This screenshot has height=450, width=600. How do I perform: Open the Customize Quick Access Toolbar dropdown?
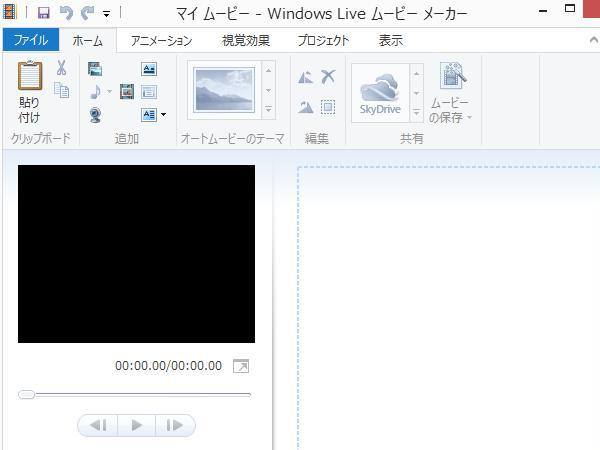[x=107, y=14]
